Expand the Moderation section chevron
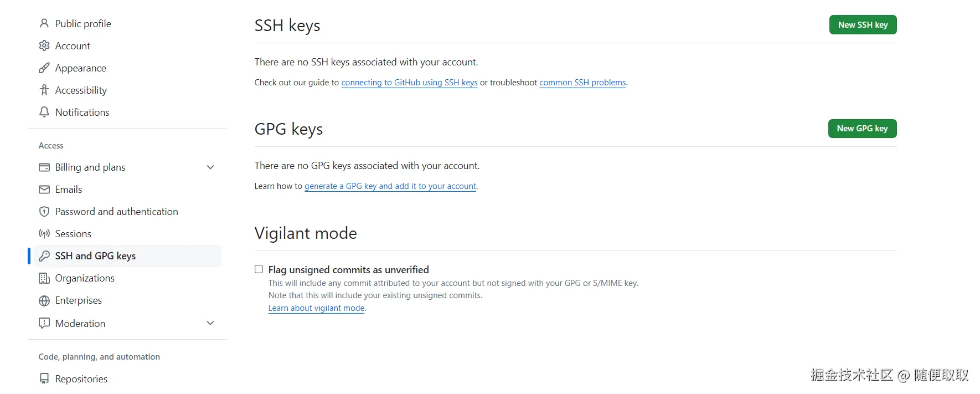 [210, 323]
